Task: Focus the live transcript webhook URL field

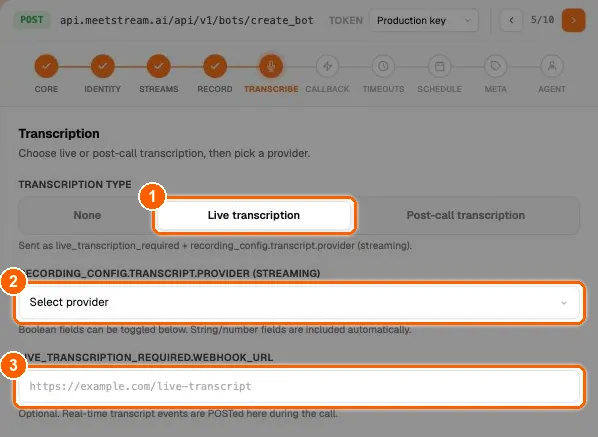Action: tap(299, 386)
